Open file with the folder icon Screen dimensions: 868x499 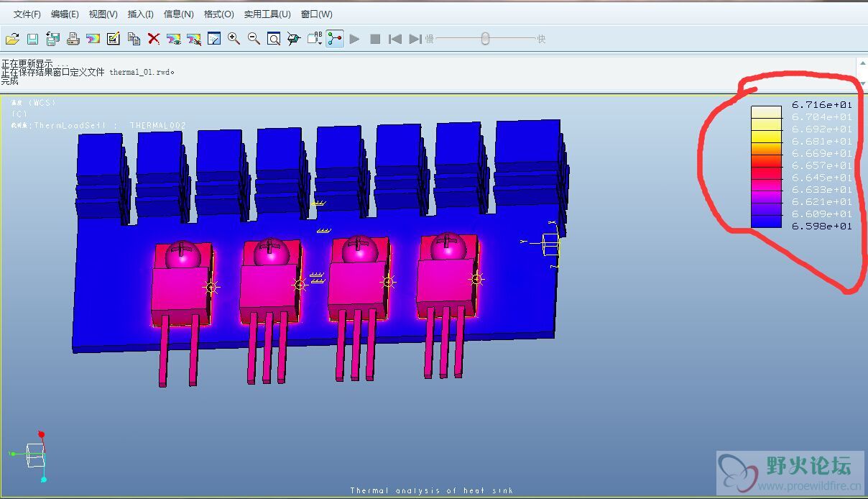[x=12, y=39]
